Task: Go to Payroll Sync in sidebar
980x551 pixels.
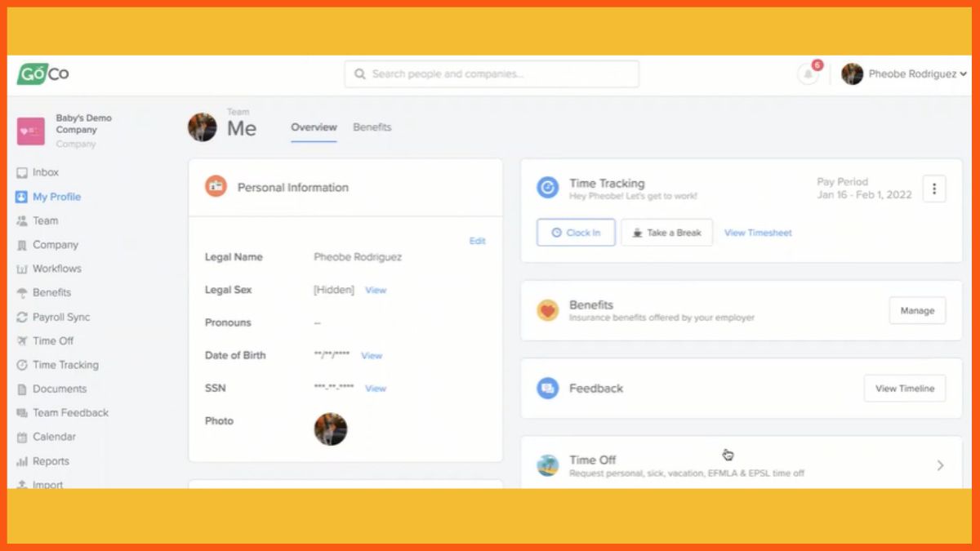Action: pyautogui.click(x=60, y=317)
